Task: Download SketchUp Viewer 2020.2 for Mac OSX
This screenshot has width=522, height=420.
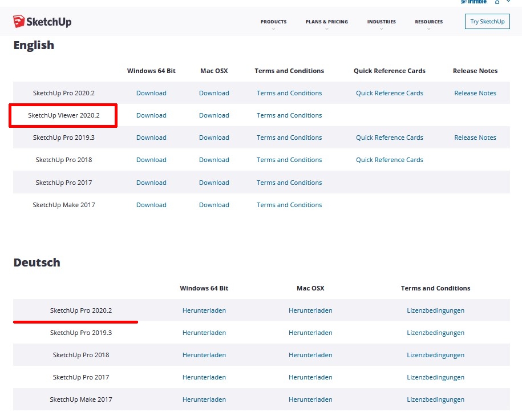Action: 214,115
